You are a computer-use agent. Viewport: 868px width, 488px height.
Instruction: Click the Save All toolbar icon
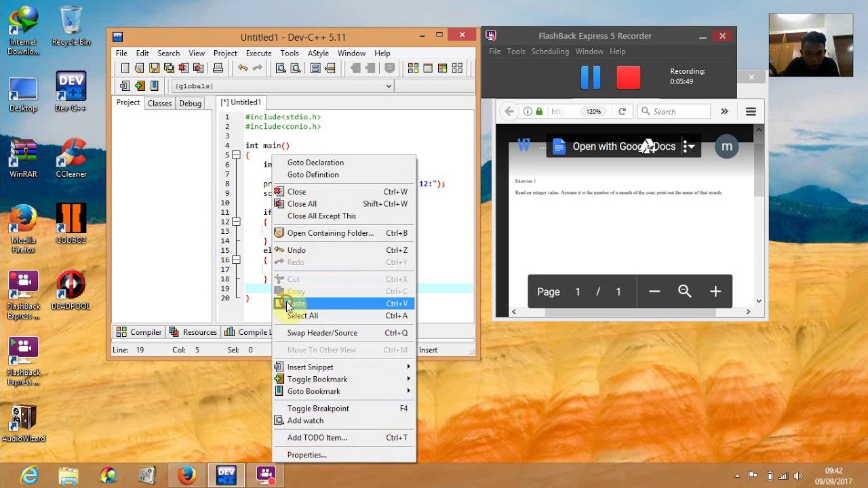click(170, 68)
